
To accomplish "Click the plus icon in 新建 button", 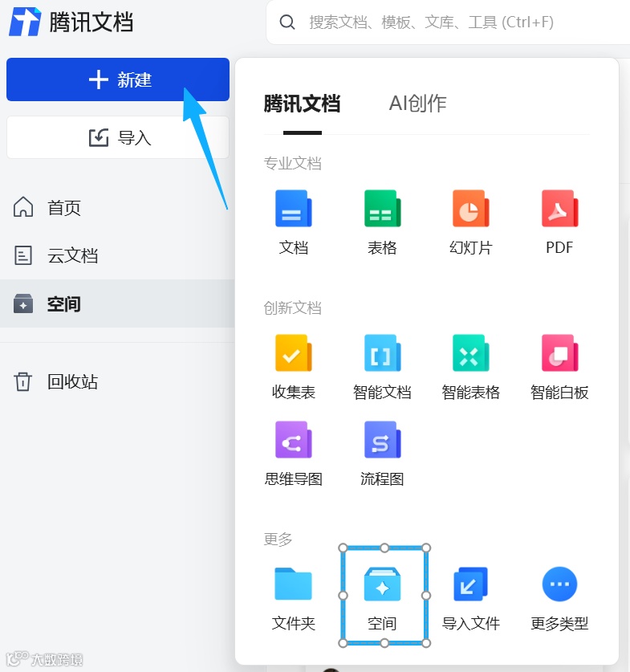I will pos(99,79).
